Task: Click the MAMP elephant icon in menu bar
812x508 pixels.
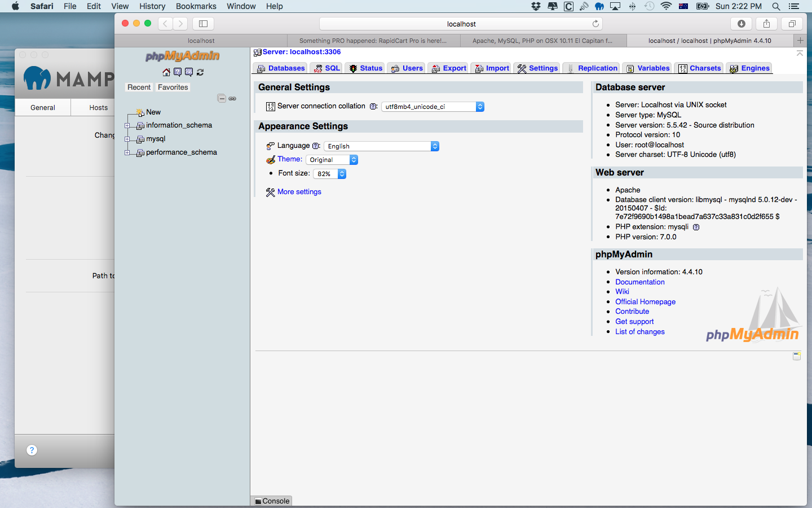Action: coord(599,6)
